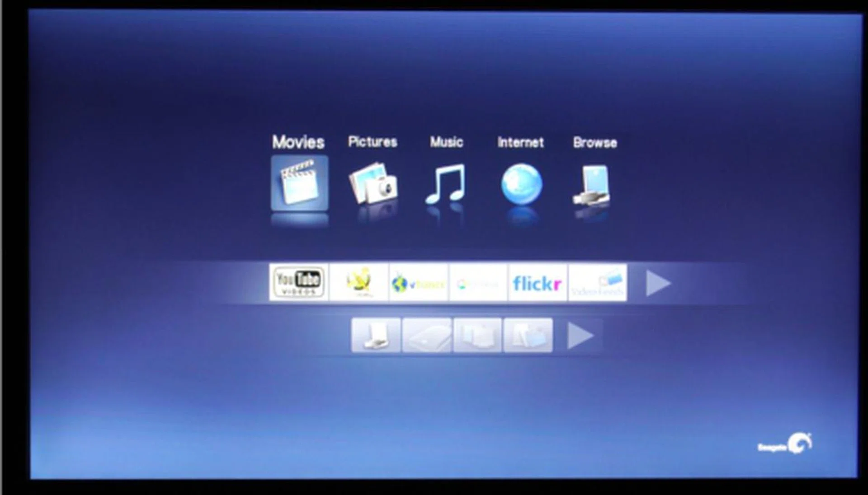Image resolution: width=868 pixels, height=495 pixels.
Task: Open the Video Feeds tile
Action: pyautogui.click(x=598, y=283)
